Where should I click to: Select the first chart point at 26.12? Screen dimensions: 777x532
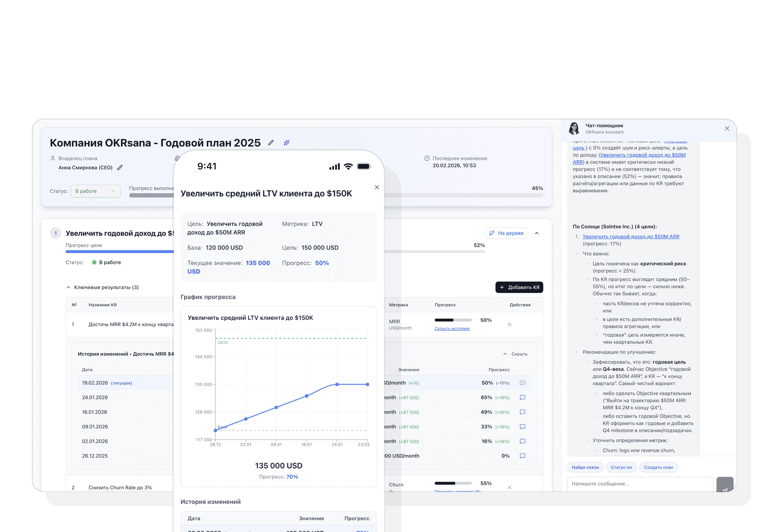click(215, 431)
